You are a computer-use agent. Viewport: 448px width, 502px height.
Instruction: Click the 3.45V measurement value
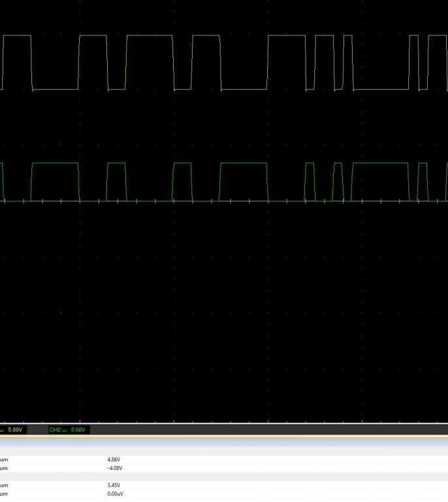pos(114,485)
